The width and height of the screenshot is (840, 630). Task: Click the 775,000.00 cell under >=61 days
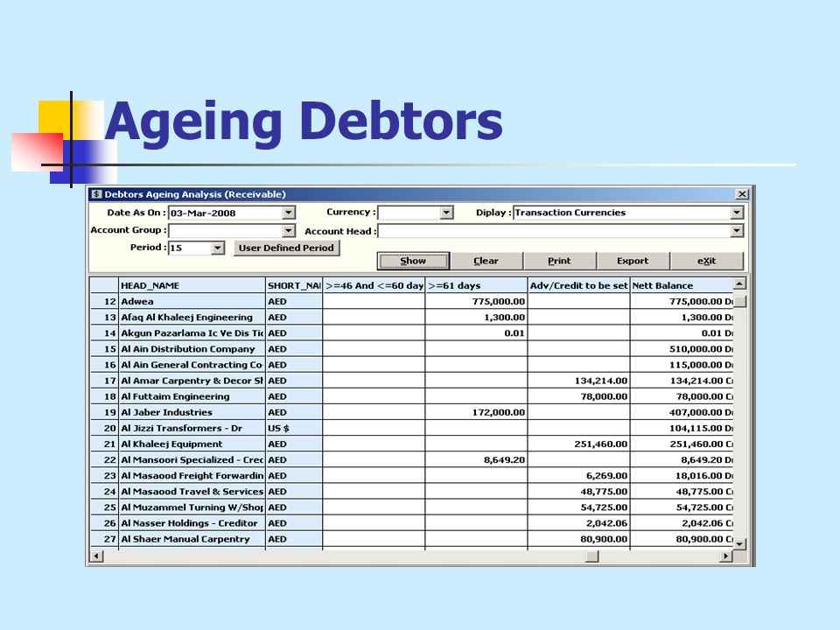476,302
